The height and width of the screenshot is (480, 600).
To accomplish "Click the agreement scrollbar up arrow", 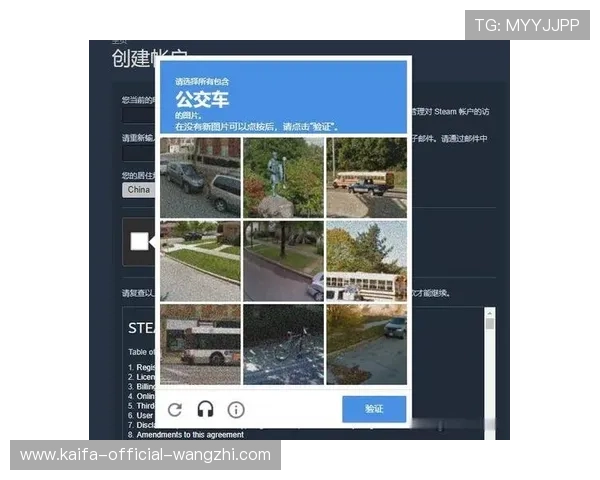I will (489, 313).
